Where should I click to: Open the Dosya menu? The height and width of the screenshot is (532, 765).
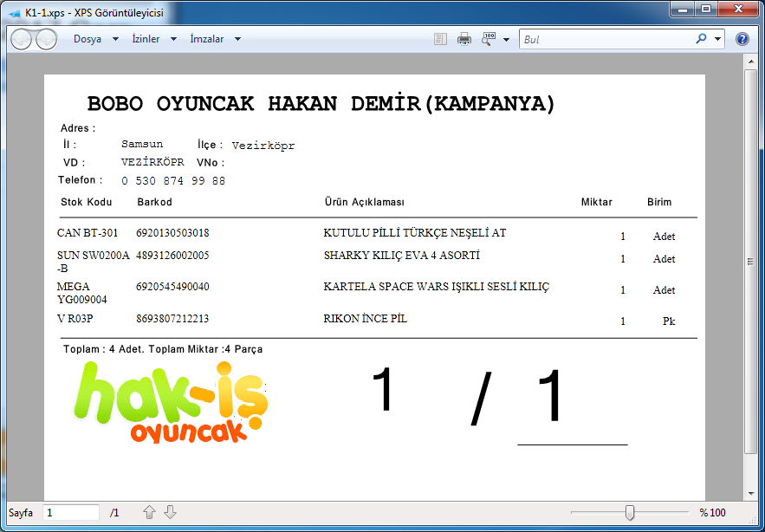coord(88,39)
